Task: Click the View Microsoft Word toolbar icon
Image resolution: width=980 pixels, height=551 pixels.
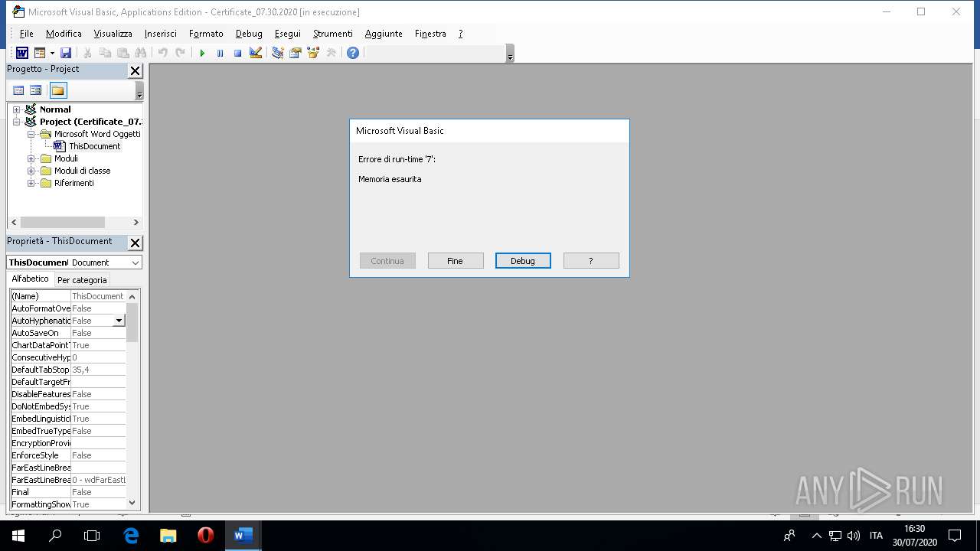Action: click(x=22, y=53)
